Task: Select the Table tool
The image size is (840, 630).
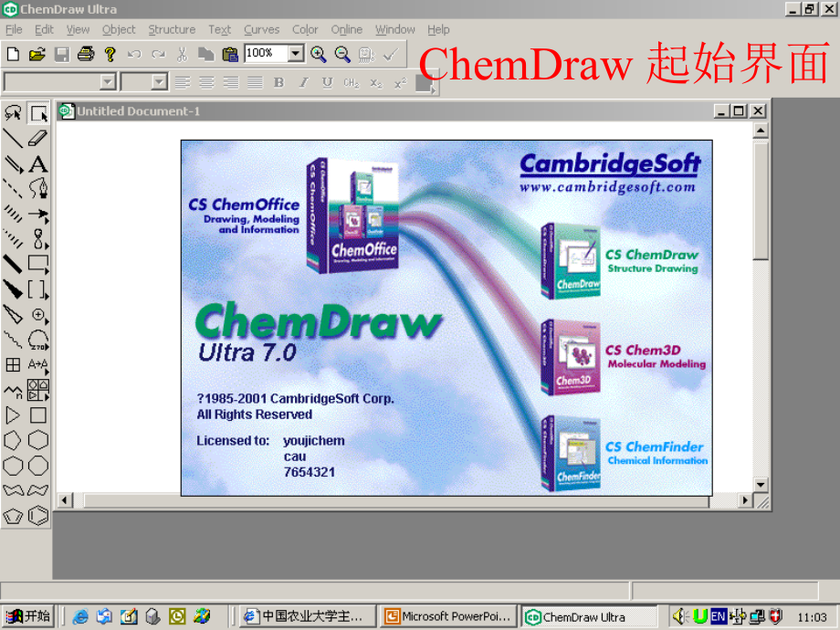Action: click(13, 365)
